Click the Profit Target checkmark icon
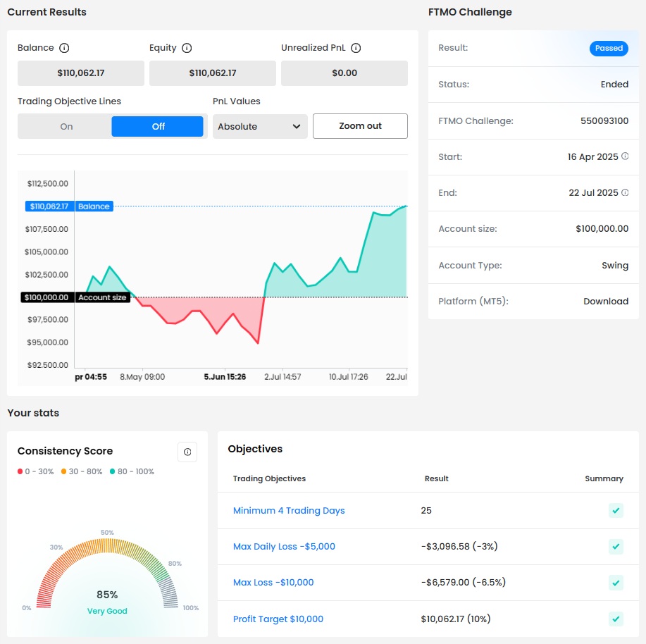 (616, 619)
